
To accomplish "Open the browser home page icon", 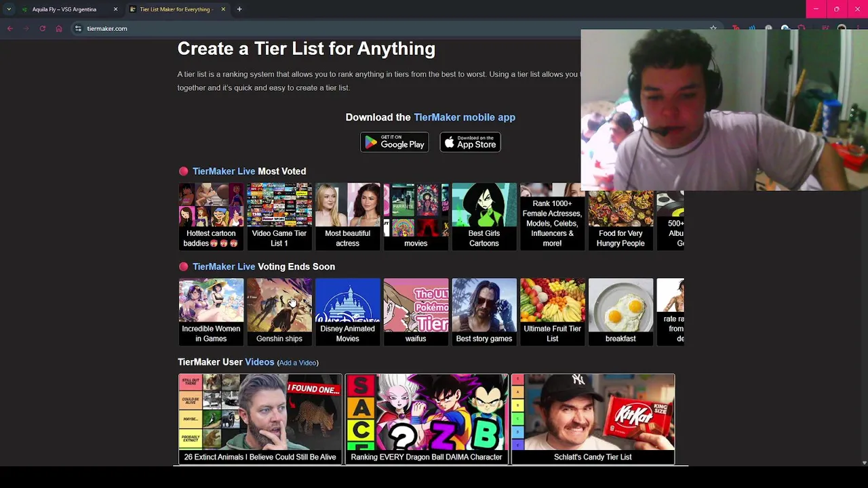I will point(59,28).
